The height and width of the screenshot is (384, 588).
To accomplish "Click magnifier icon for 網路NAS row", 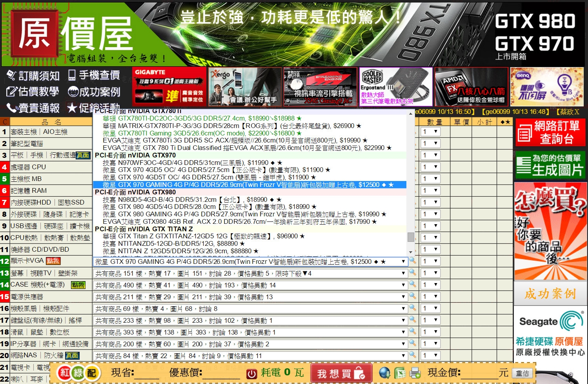I will click(x=413, y=355).
